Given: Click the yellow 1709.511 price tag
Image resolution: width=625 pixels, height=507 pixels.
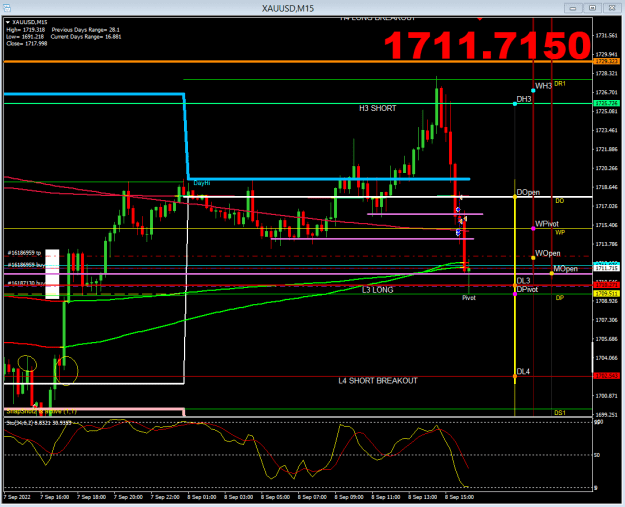Looking at the screenshot, I should [606, 294].
